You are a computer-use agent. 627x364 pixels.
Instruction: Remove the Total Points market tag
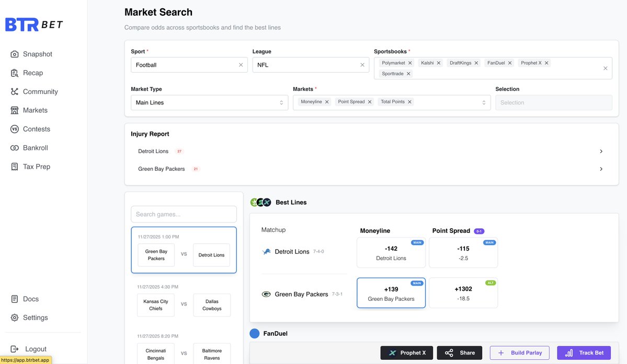click(x=409, y=102)
